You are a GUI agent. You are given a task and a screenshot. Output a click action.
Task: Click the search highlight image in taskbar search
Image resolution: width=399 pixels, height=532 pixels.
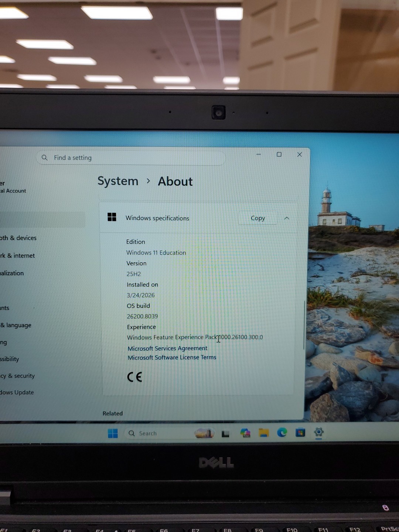pyautogui.click(x=204, y=433)
